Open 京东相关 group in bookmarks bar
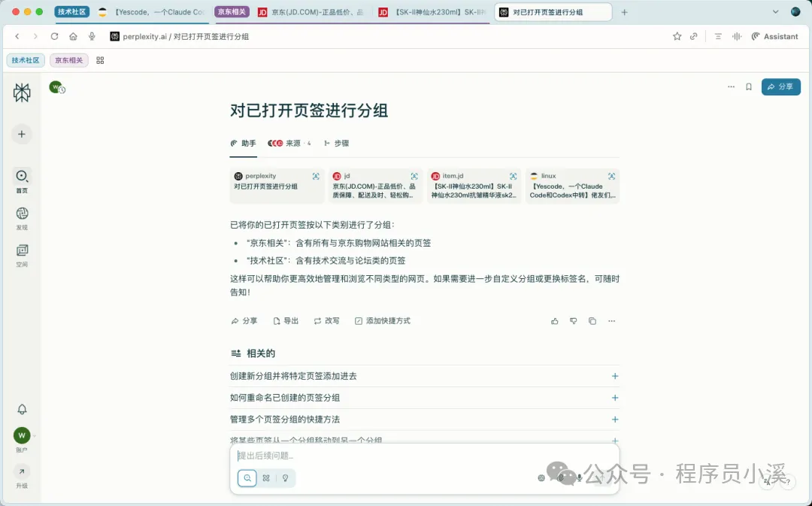Image resolution: width=812 pixels, height=506 pixels. (x=69, y=60)
